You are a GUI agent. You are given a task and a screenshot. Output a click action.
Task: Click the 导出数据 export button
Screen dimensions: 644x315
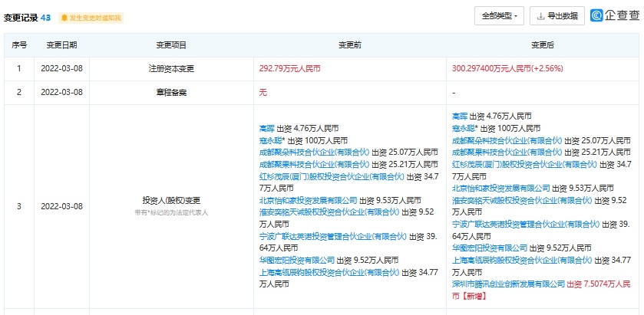pos(557,15)
